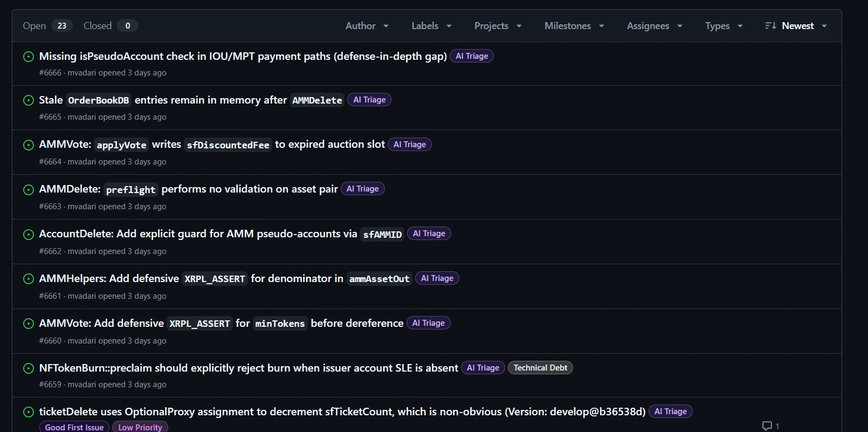Open the Author filter dropdown

pyautogui.click(x=367, y=26)
